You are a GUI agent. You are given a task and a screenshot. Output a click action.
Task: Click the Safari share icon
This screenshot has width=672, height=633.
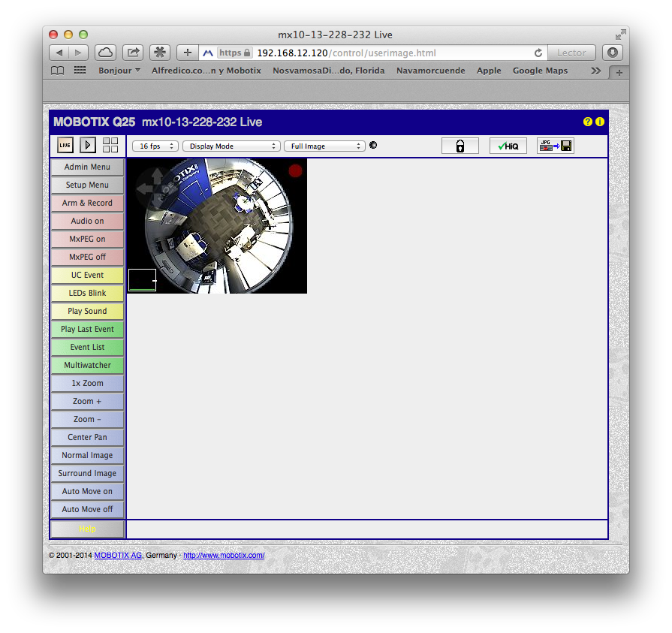tap(133, 53)
